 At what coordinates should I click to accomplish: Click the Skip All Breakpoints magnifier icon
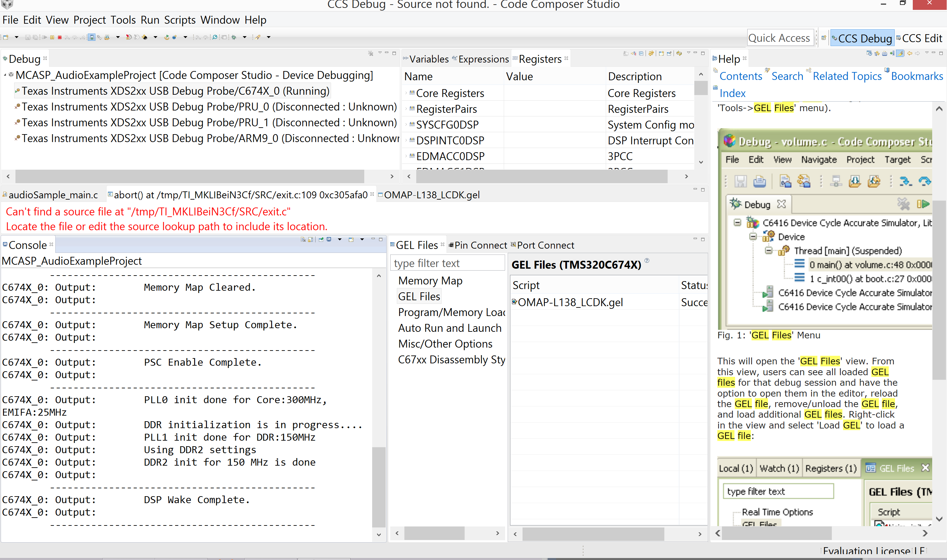pyautogui.click(x=215, y=37)
